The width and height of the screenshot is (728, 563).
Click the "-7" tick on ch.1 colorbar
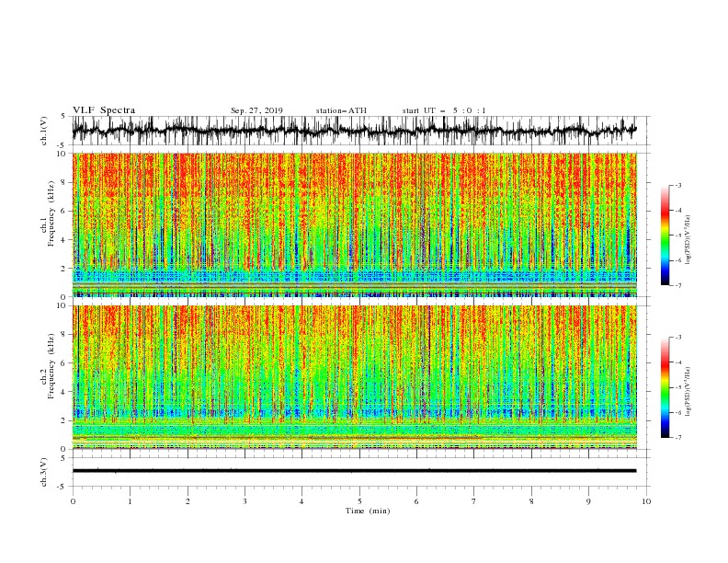click(678, 285)
